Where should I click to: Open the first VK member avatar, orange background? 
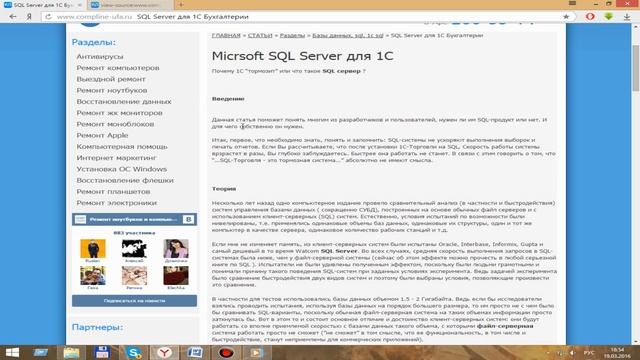(93, 249)
